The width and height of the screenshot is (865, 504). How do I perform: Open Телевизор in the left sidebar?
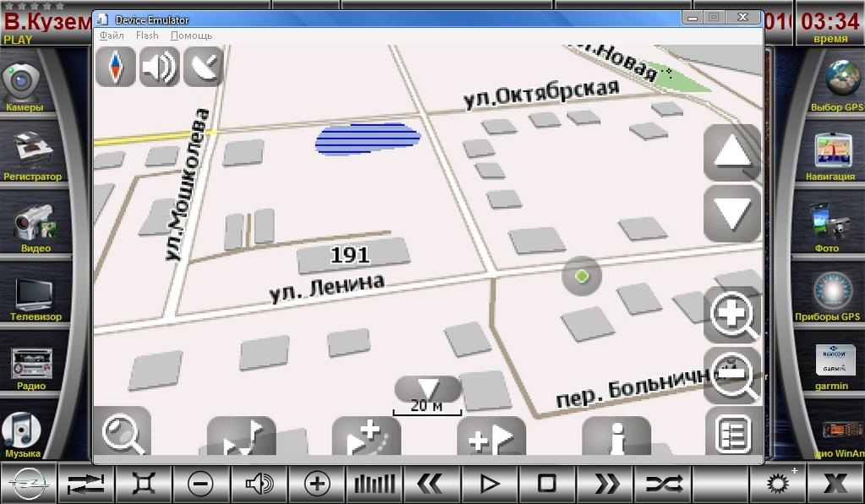(x=36, y=299)
